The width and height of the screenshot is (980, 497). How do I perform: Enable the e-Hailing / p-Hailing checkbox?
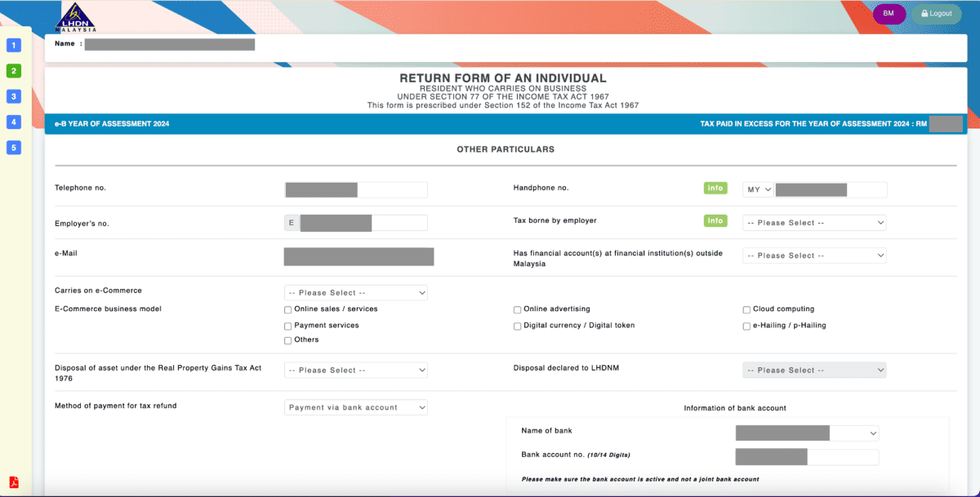746,326
